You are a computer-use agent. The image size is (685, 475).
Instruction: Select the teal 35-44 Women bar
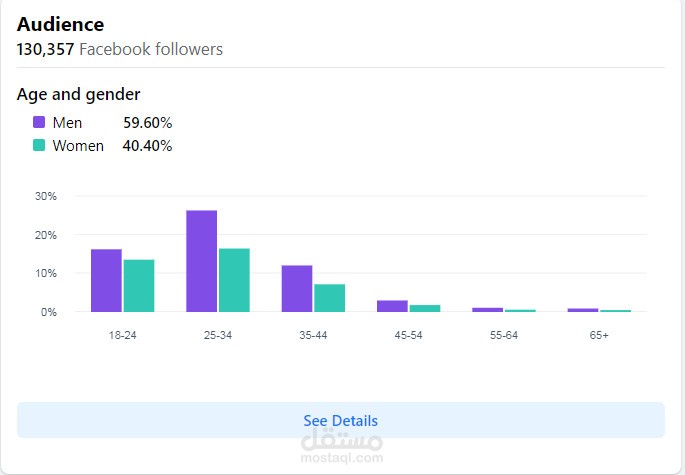[329, 298]
